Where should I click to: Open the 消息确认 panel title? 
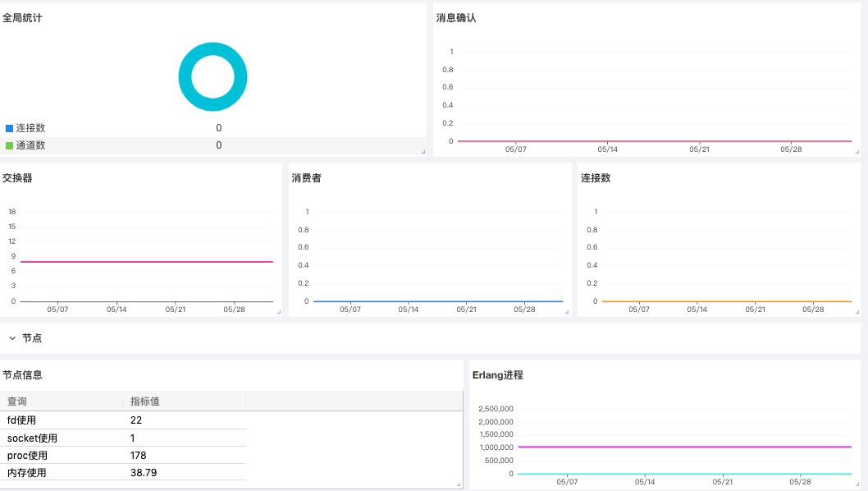[x=455, y=18]
